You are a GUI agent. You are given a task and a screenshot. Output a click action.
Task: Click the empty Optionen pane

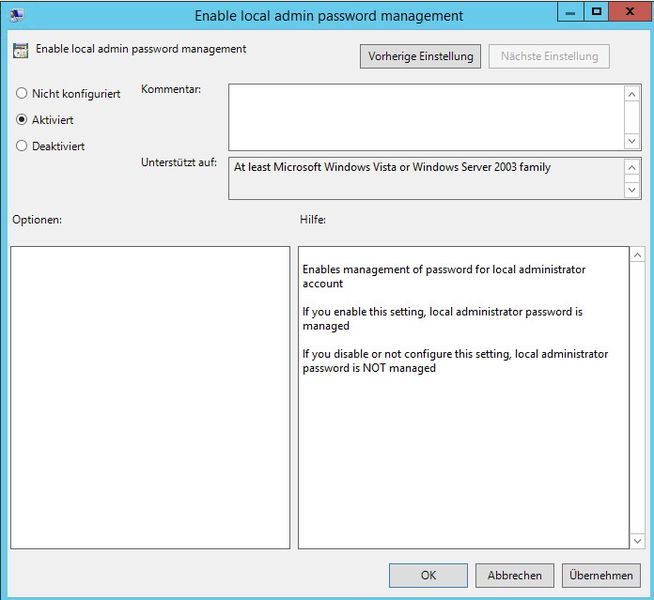tap(150, 397)
